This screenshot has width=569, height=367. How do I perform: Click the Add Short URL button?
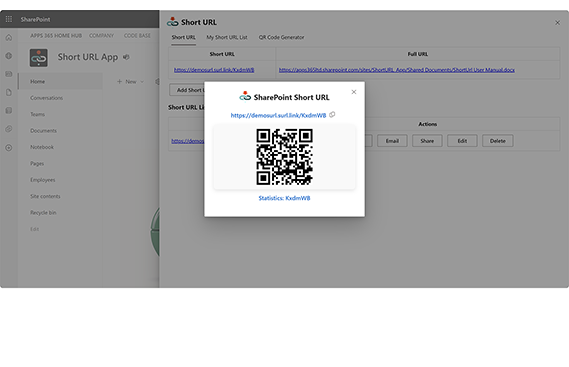187,90
